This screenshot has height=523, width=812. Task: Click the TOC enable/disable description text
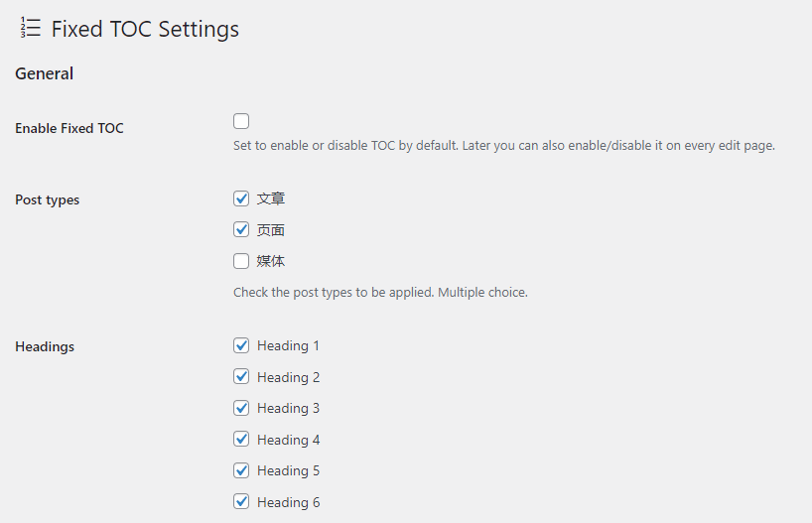(503, 146)
